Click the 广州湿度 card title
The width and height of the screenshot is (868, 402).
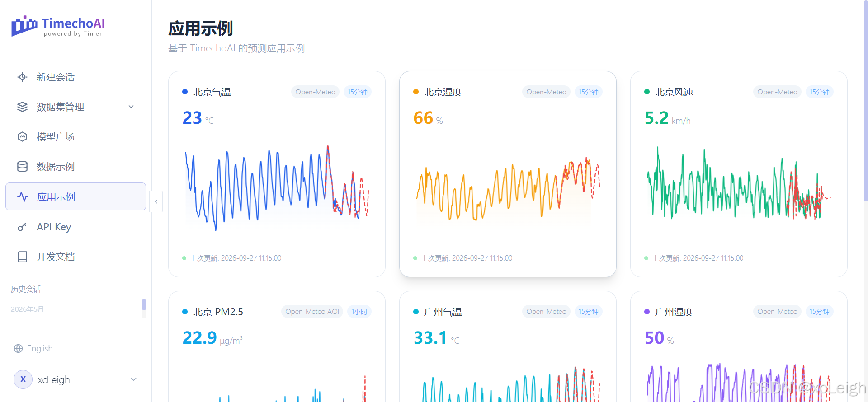674,312
